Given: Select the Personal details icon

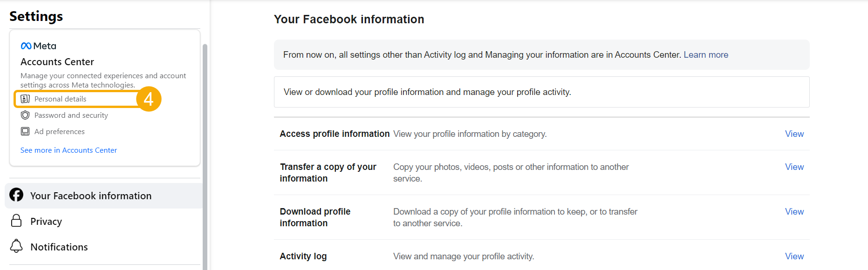Looking at the screenshot, I should point(25,99).
